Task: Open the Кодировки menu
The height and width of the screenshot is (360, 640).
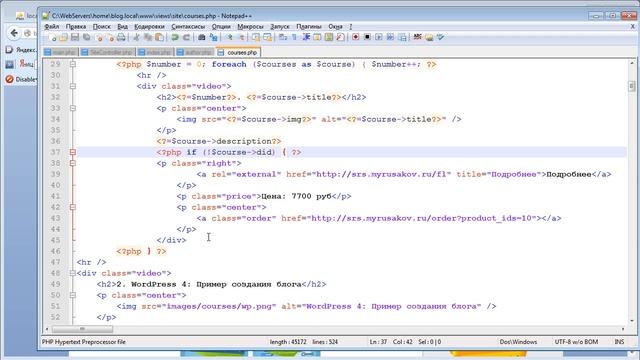Action: pos(149,27)
